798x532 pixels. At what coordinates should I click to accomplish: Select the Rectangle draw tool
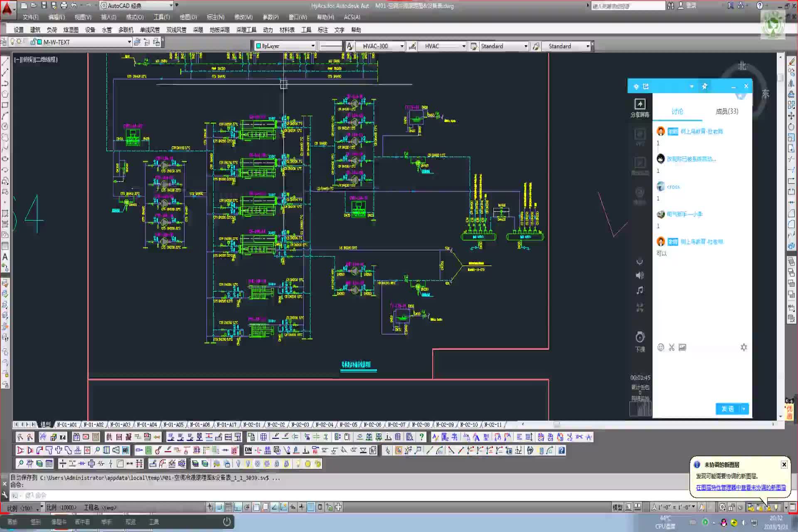5,105
